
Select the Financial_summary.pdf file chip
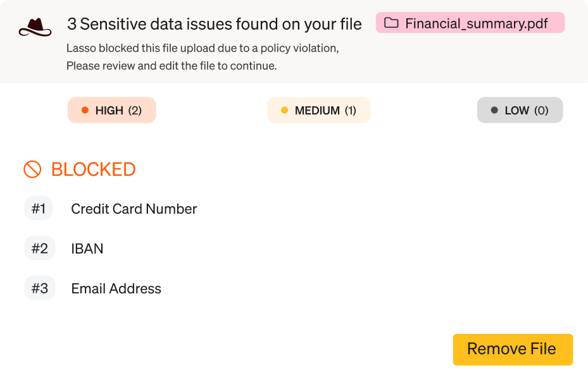tap(470, 23)
